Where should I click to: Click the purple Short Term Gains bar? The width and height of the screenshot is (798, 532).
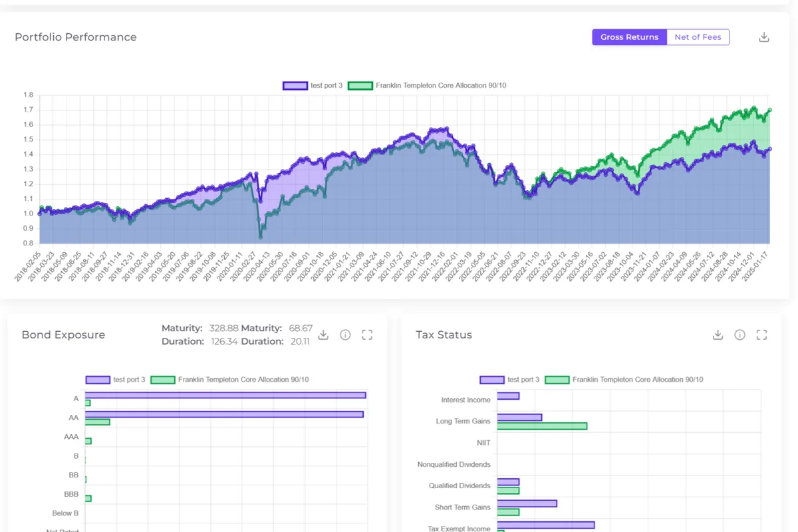point(527,503)
